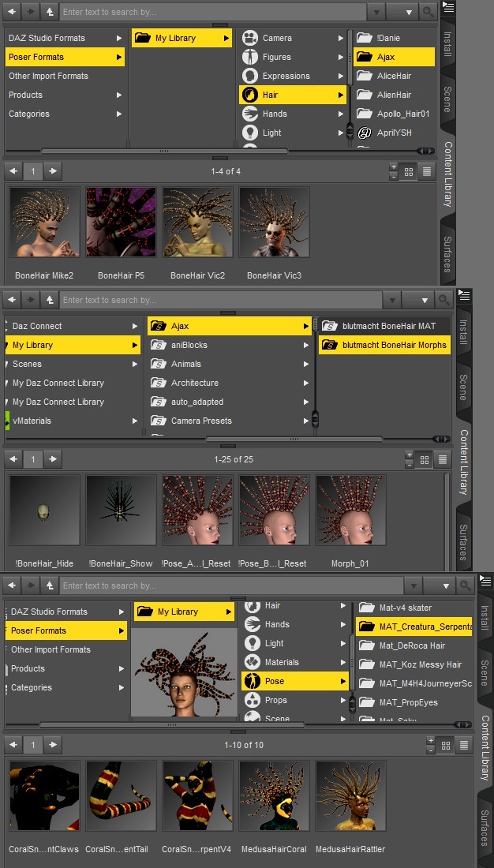Click the highlighted Hair category icon
494x868 pixels.
tap(250, 95)
